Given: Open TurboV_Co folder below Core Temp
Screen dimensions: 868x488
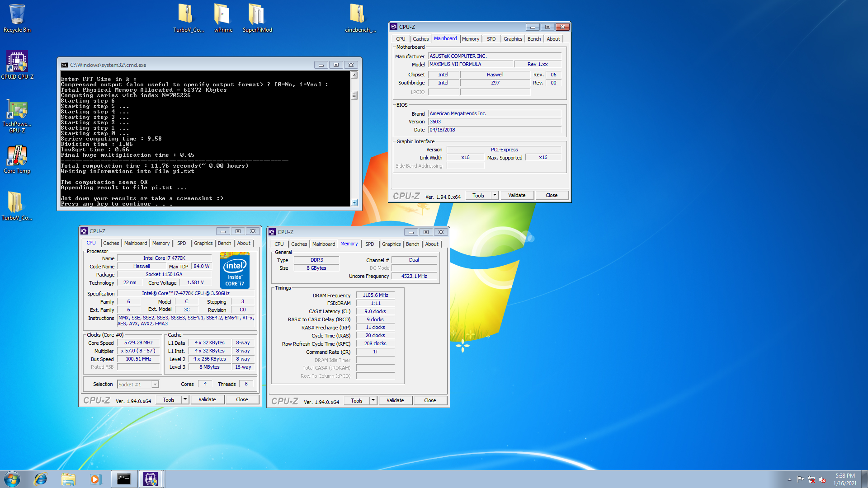Looking at the screenshot, I should [17, 206].
